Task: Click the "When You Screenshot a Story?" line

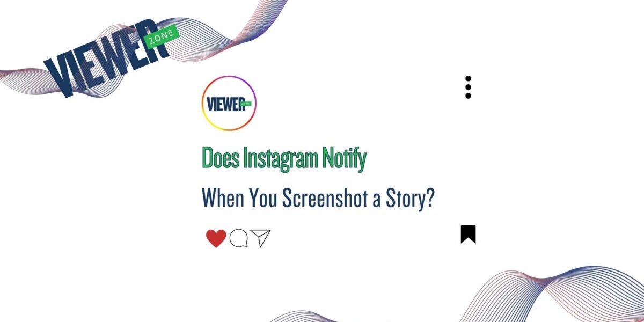Action: click(x=318, y=199)
